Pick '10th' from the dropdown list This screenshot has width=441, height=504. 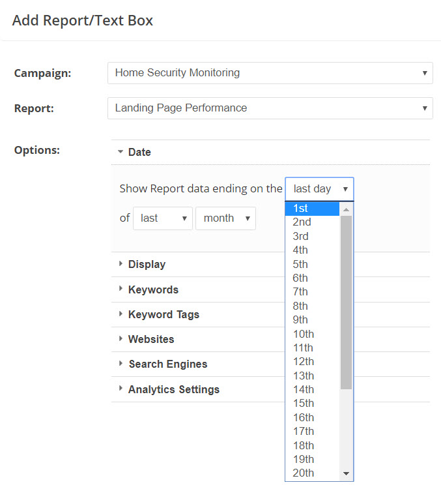pos(312,334)
